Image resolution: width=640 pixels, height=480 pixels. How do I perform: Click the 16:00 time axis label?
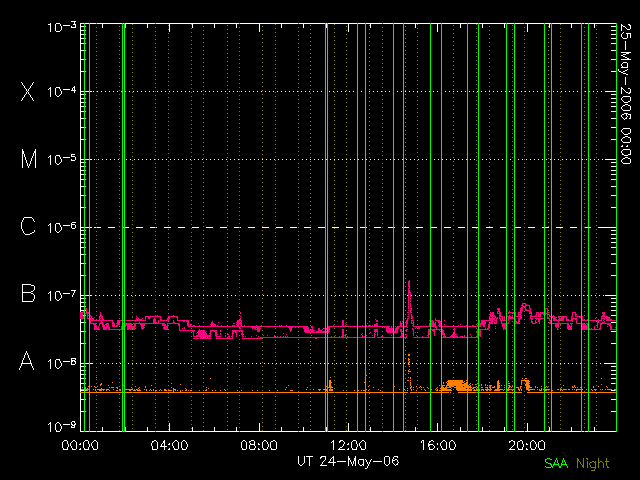pos(438,445)
